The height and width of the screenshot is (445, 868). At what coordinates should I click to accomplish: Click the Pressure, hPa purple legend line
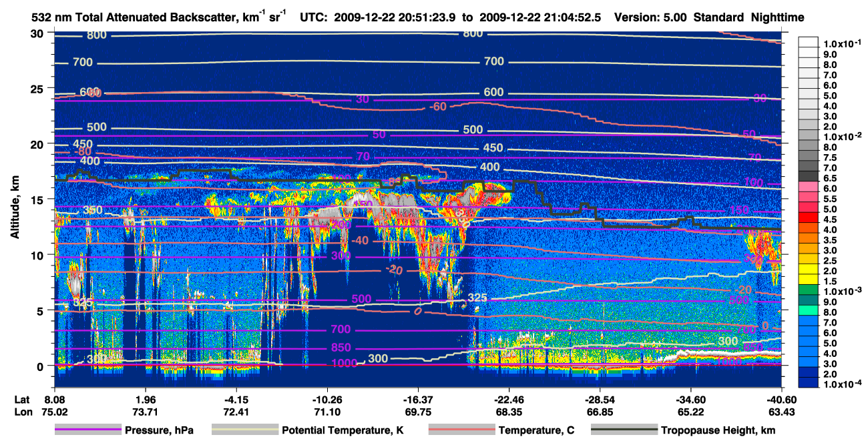[x=87, y=430]
